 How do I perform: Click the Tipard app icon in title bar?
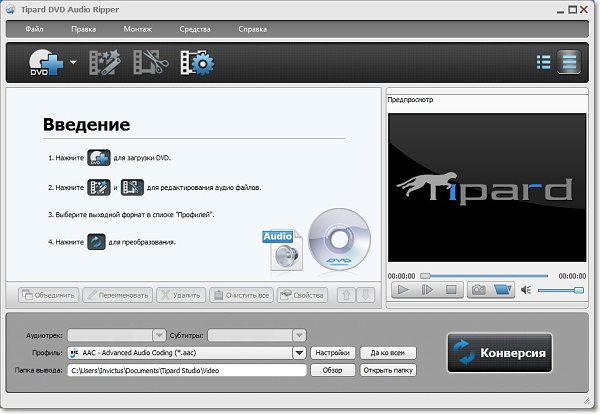[x=11, y=9]
